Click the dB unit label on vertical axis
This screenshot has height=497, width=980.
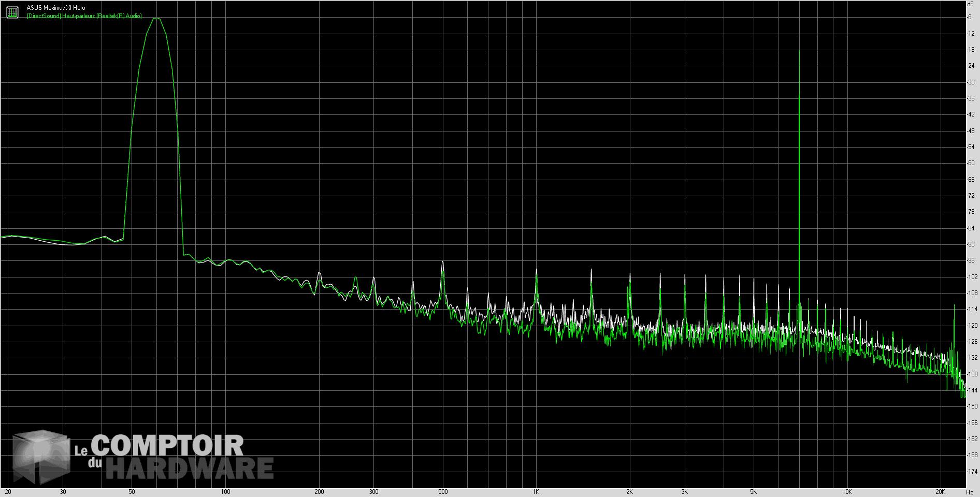pyautogui.click(x=970, y=4)
